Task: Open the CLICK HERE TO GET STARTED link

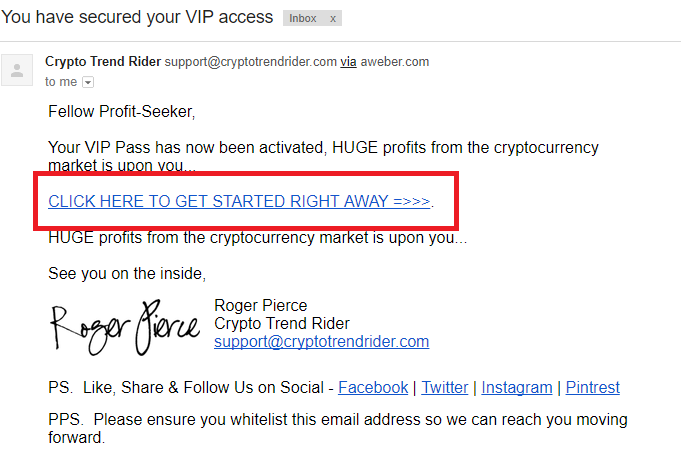Action: [x=239, y=201]
